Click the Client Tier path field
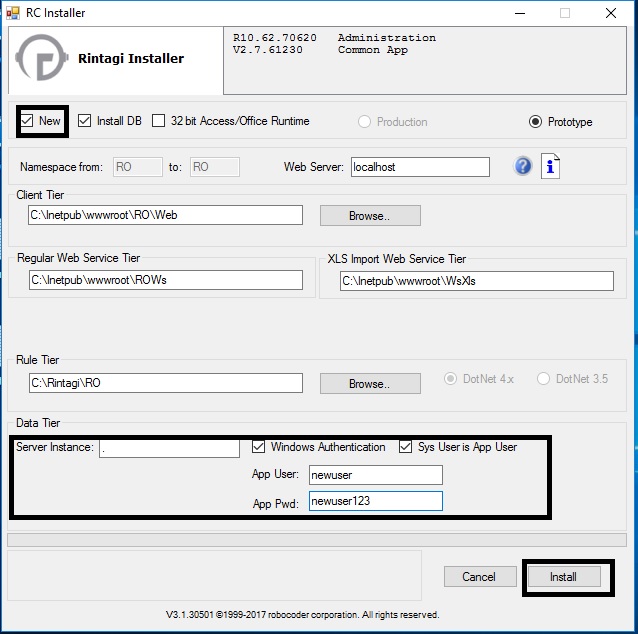 (165, 215)
